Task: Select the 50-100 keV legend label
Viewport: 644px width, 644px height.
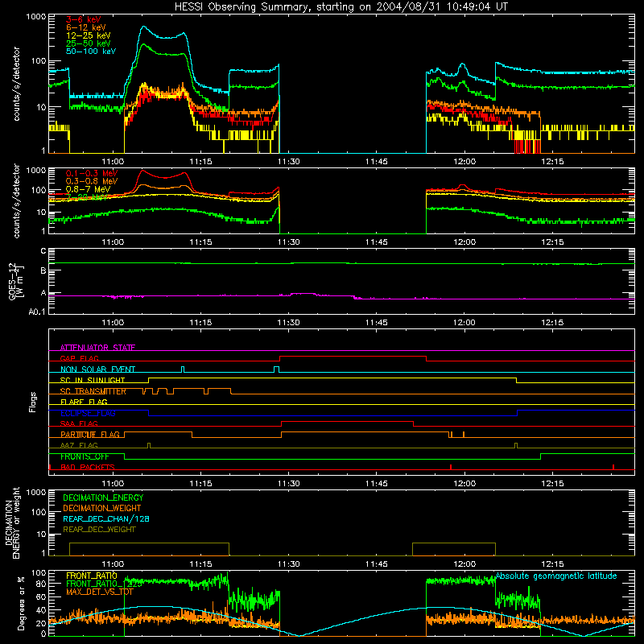Action: pyautogui.click(x=91, y=52)
